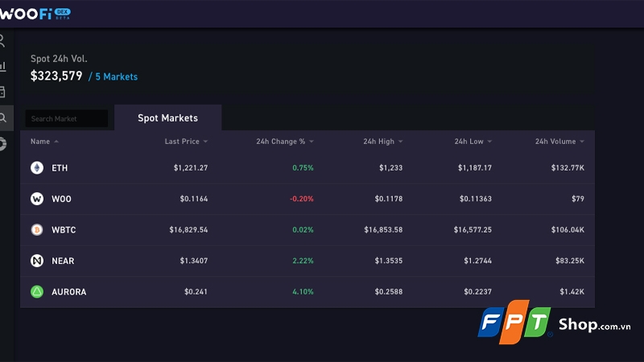Open the trading chart sidebar icon
Image resolution: width=644 pixels, height=362 pixels.
tap(2, 66)
